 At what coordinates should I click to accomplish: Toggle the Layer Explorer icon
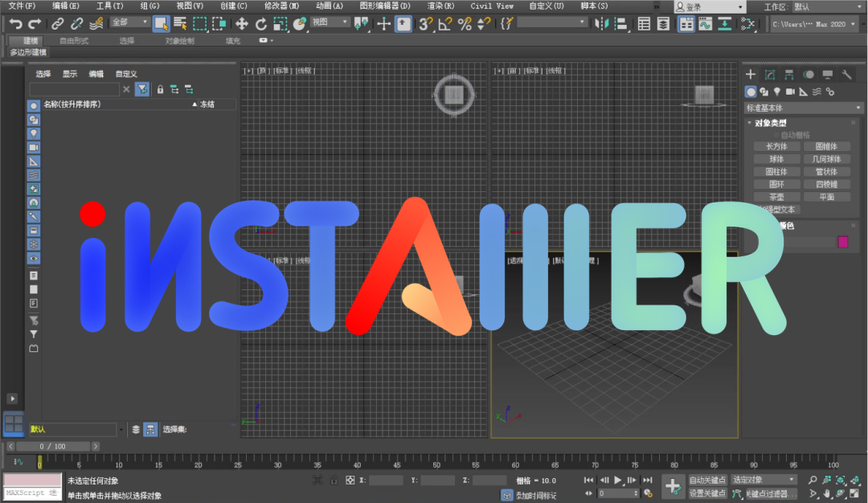[663, 24]
